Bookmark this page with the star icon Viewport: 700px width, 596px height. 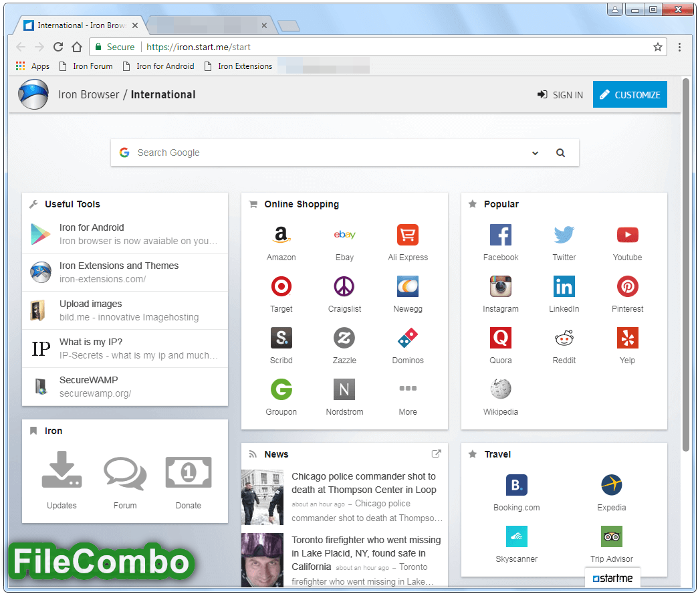click(x=658, y=47)
